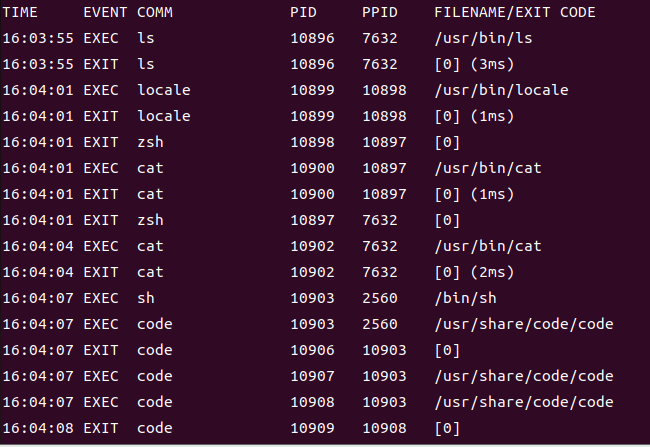Click PID 10896 in the ls EXEC row
Viewport: 650px width, 447px height.
[312, 39]
